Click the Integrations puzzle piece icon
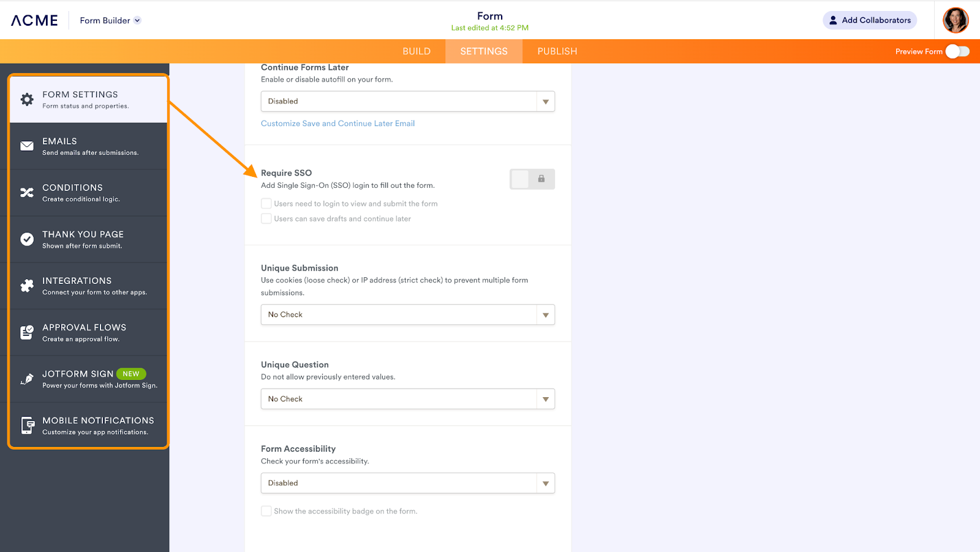Image resolution: width=980 pixels, height=552 pixels. tap(27, 286)
